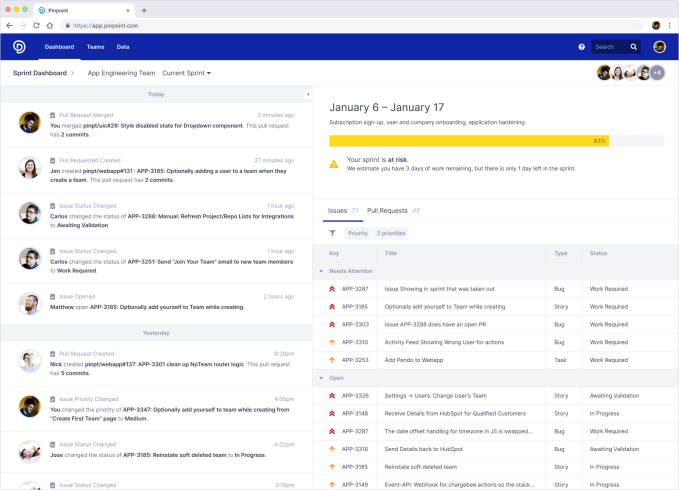Collapse the Needs Attention group
The height and width of the screenshot is (490, 679).
(x=321, y=271)
